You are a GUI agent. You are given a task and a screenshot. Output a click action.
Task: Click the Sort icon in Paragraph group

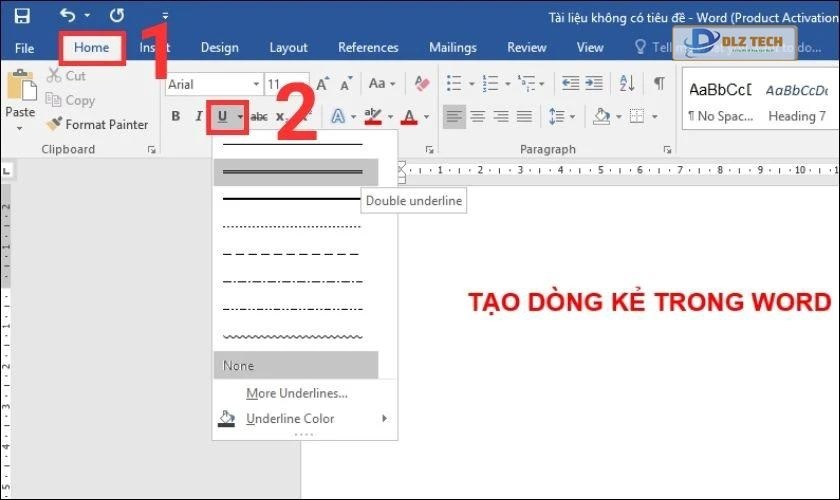click(627, 84)
